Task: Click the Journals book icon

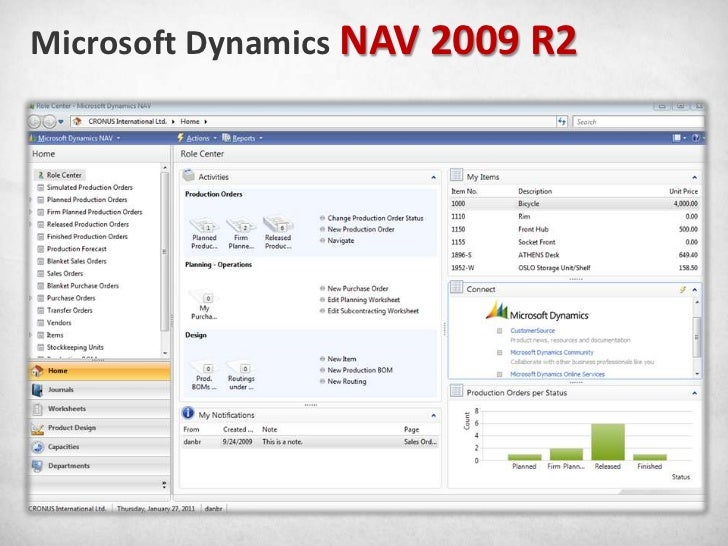Action: click(x=37, y=390)
